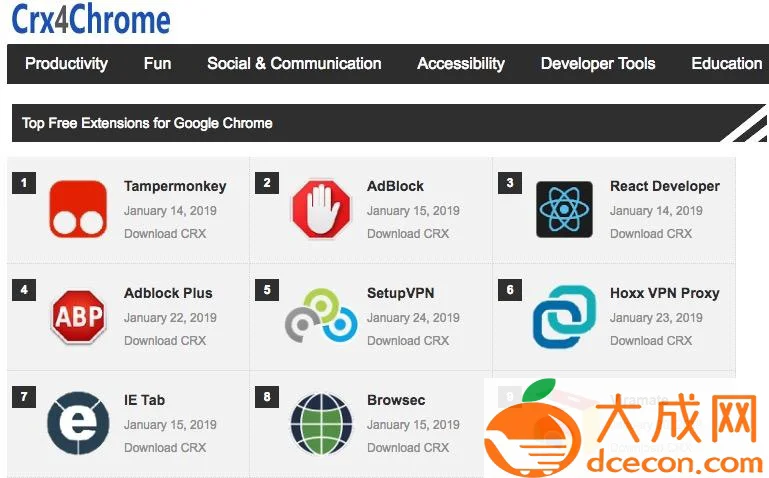Download CRX for SetupVPN

point(408,340)
